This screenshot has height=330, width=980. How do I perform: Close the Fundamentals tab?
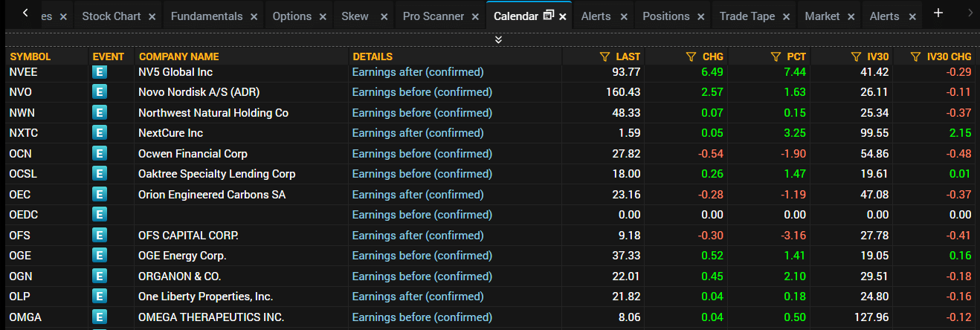point(254,16)
